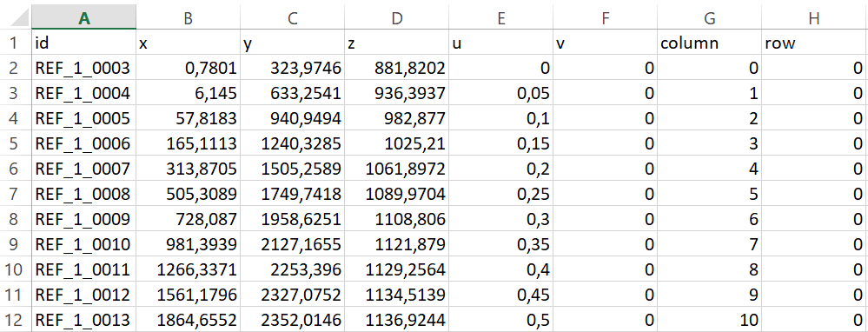Screen dimensions: 868x332
Task: Select row 7 header
Action: point(16,194)
